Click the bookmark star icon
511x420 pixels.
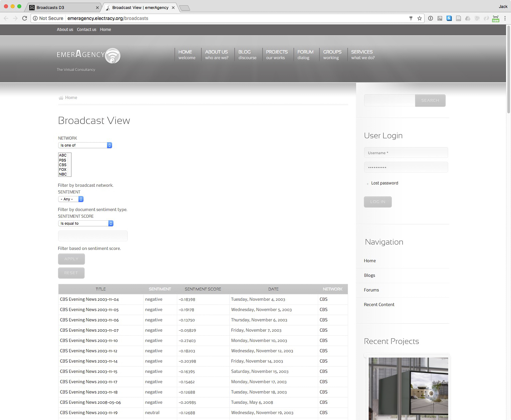tap(419, 18)
